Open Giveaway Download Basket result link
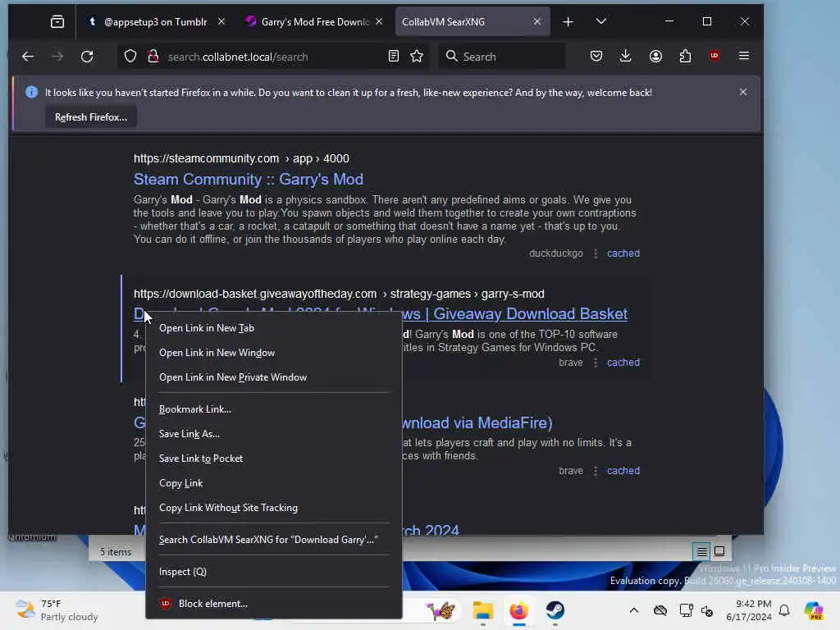The image size is (840, 630). [515, 314]
